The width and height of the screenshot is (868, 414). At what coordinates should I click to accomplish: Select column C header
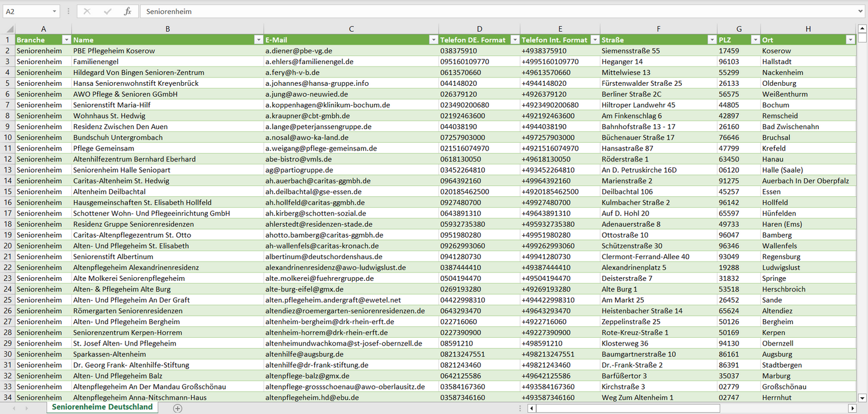pos(351,29)
